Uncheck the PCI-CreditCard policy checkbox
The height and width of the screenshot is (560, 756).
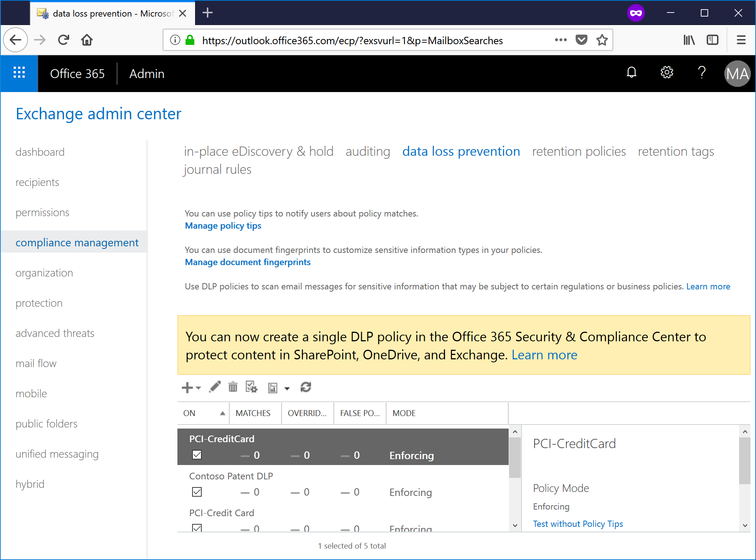coord(197,455)
